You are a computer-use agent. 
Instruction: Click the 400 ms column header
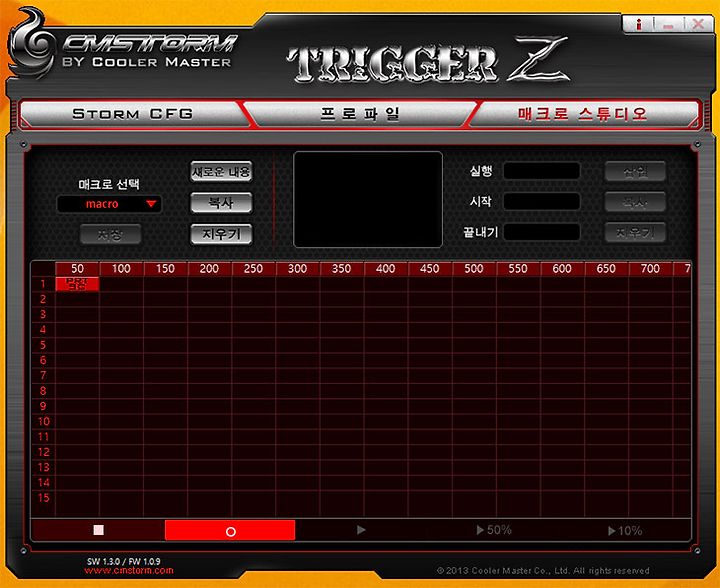(x=386, y=269)
